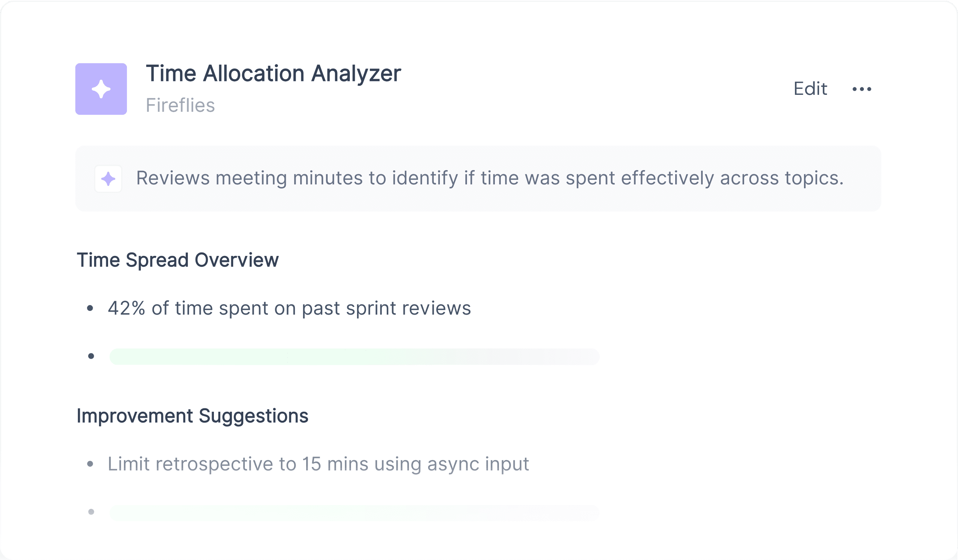This screenshot has height=560, width=958.
Task: Select the 42% of time spent bullet
Action: tap(289, 308)
